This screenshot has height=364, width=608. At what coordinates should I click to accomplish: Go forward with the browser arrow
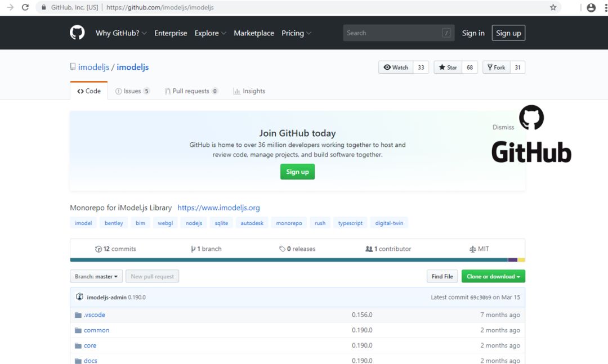click(10, 7)
